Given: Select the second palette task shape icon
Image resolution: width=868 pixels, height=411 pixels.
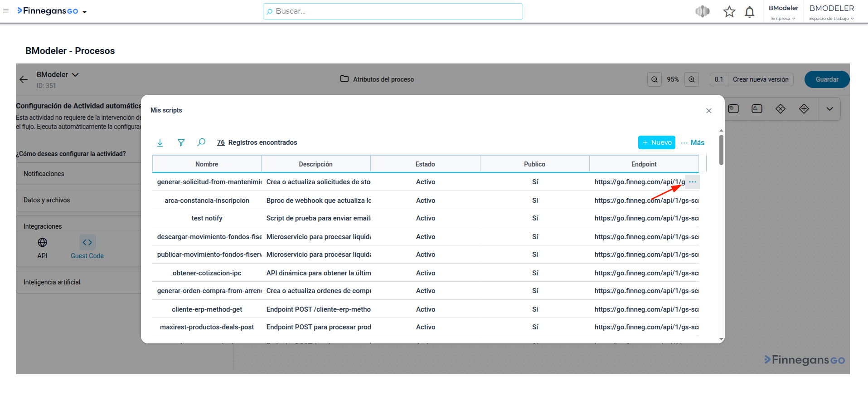Looking at the screenshot, I should (x=757, y=109).
